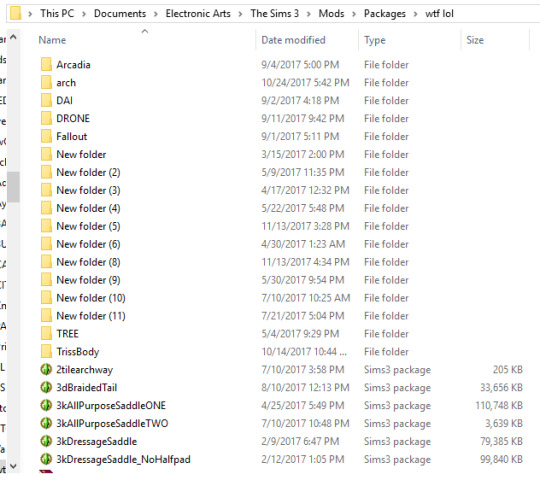Click the arch folder icon
Viewport: 540px width, 486px height.
pyautogui.click(x=46, y=82)
